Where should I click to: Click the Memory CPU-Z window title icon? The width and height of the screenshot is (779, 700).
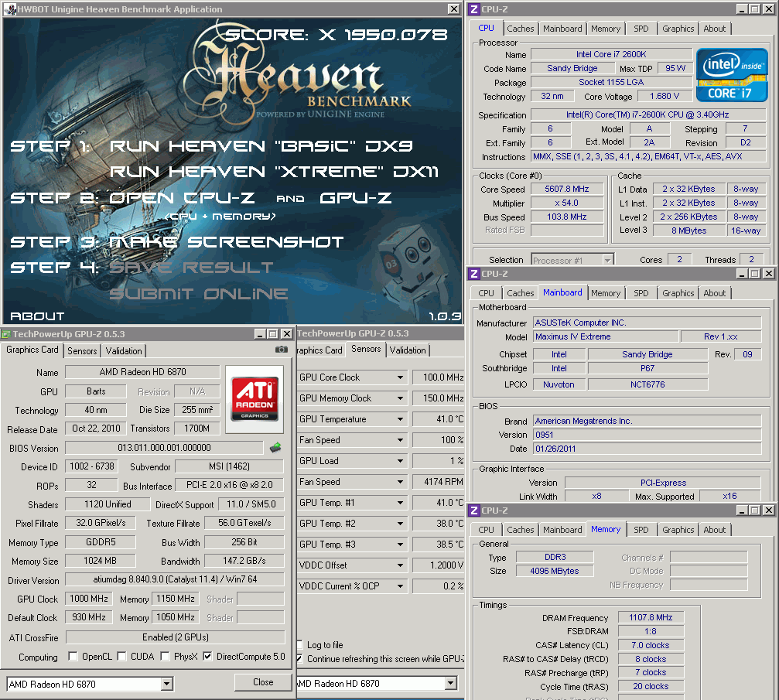[x=474, y=510]
